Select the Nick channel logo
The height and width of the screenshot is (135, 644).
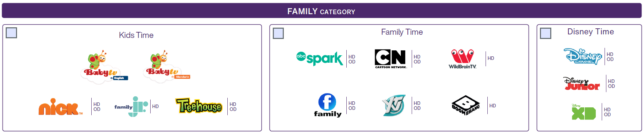pyautogui.click(x=60, y=107)
